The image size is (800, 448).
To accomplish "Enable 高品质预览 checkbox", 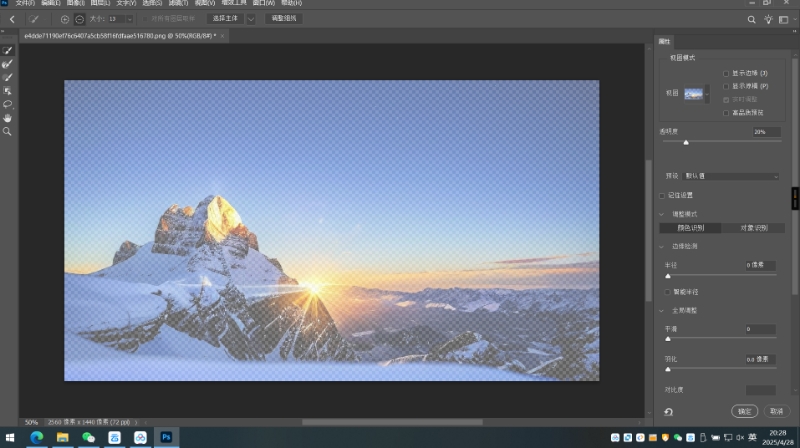I will 726,113.
